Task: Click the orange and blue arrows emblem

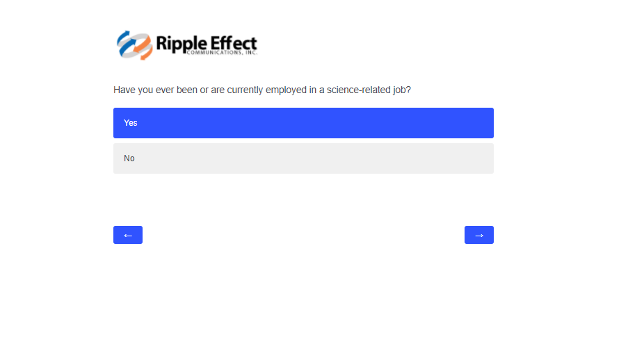Action: pos(134,45)
